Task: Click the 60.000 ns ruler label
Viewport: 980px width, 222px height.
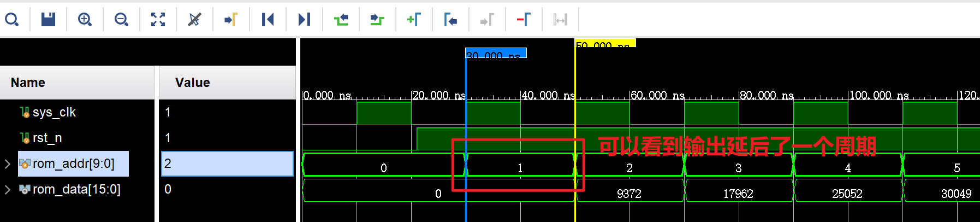Action: (x=657, y=95)
